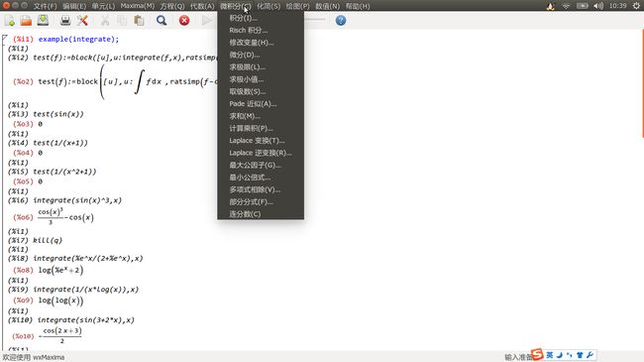The height and width of the screenshot is (362, 644).
Task: Click the clock showing 10:39
Action: tap(617, 6)
